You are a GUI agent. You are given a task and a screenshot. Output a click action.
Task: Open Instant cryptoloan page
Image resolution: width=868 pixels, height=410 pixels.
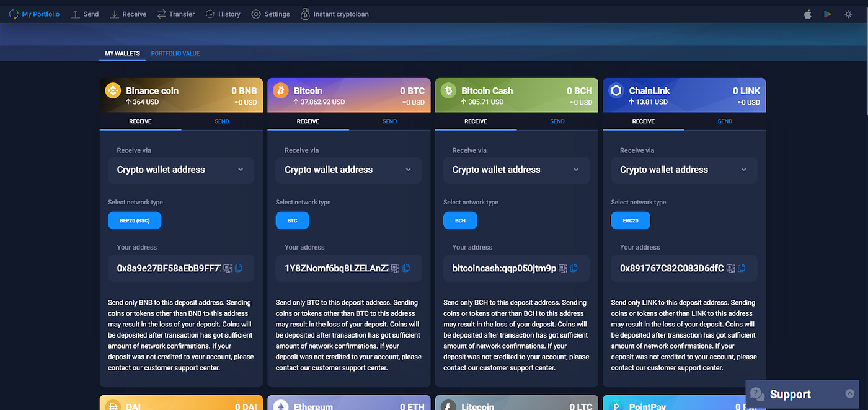[334, 14]
